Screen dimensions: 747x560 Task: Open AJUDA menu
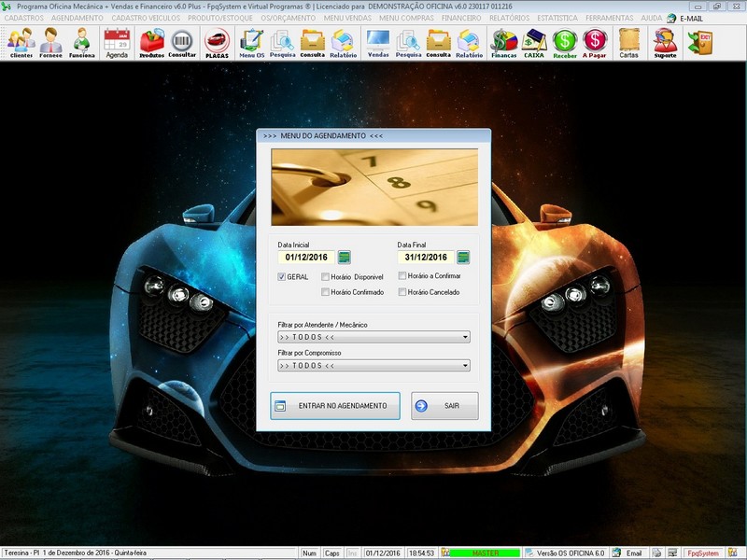[x=651, y=18]
